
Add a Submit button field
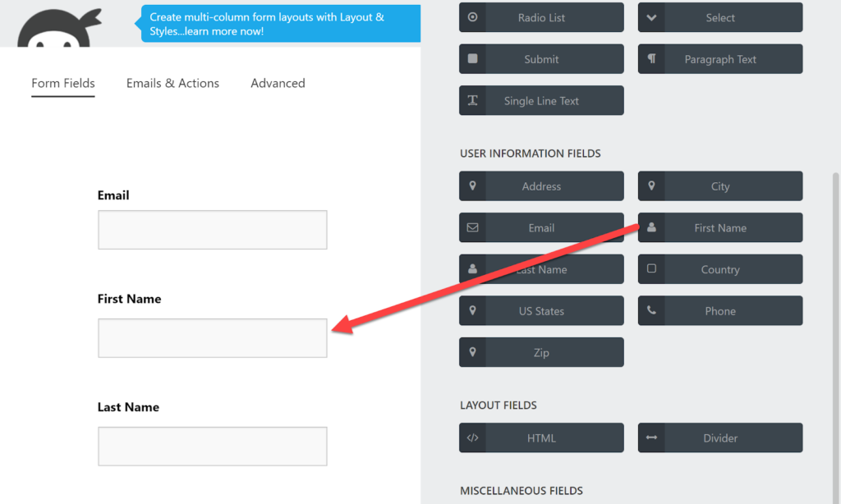pyautogui.click(x=541, y=59)
